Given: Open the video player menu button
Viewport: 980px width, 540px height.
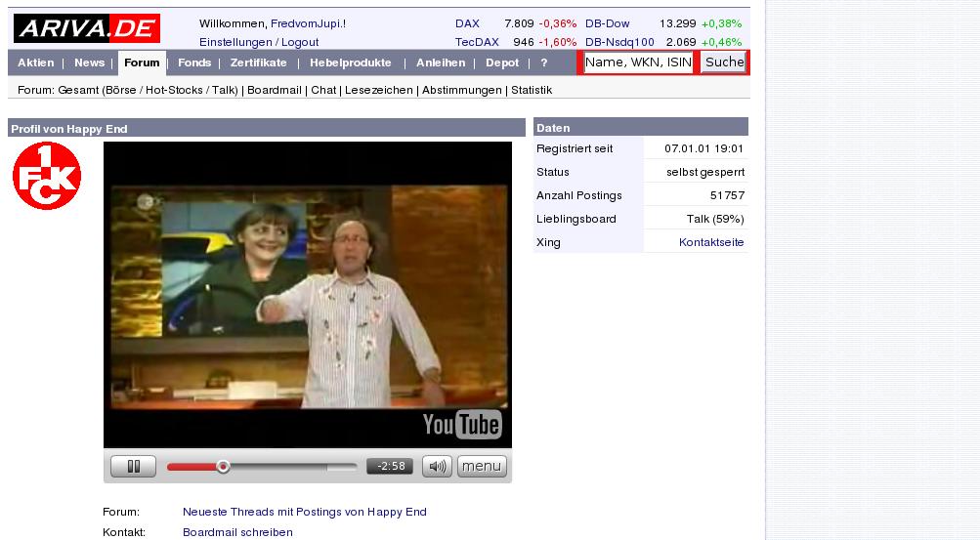Looking at the screenshot, I should point(482,467).
